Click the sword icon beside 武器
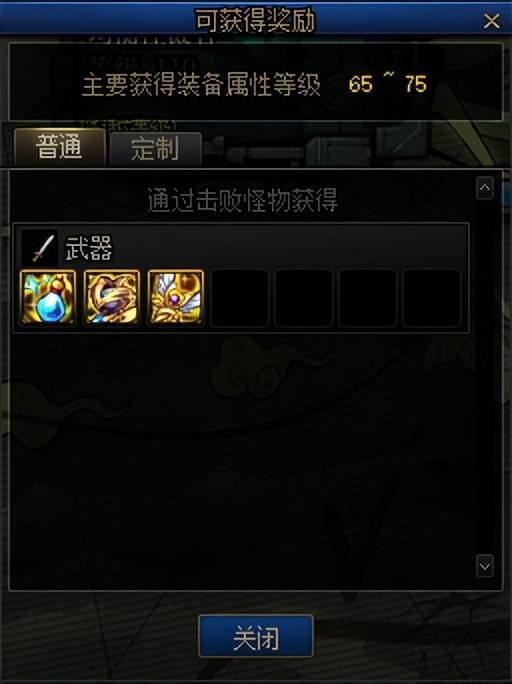 39,248
